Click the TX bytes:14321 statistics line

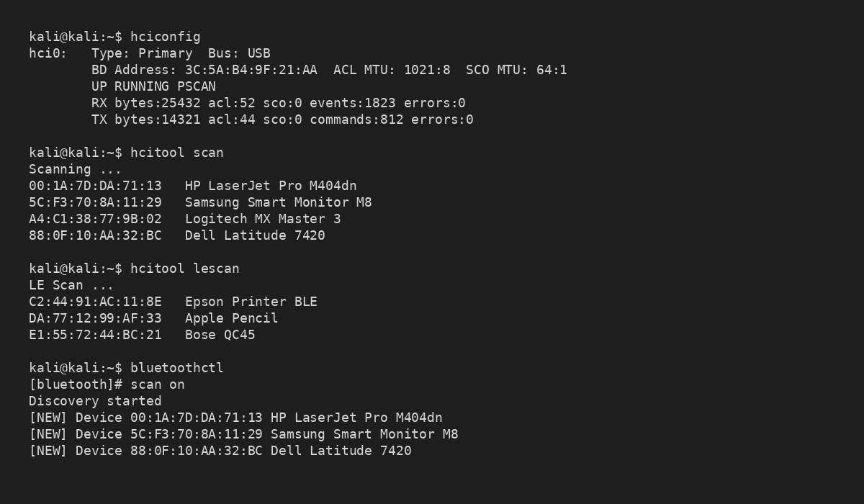tap(282, 120)
